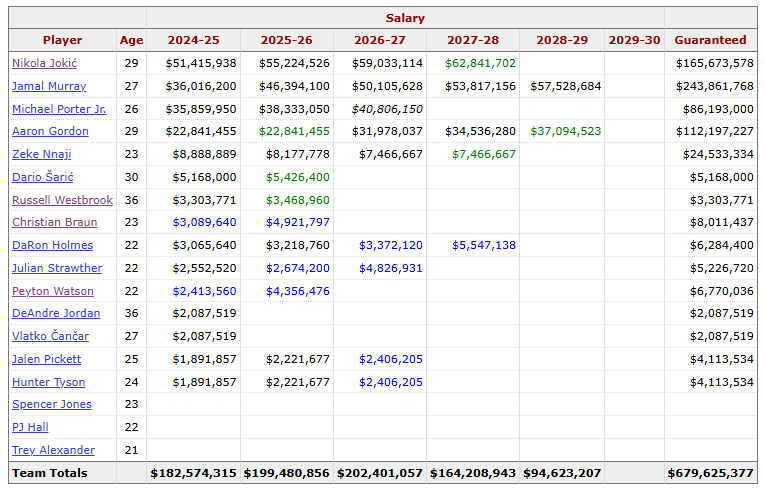
Task: Sort by 2027-28 column header
Action: 473,40
